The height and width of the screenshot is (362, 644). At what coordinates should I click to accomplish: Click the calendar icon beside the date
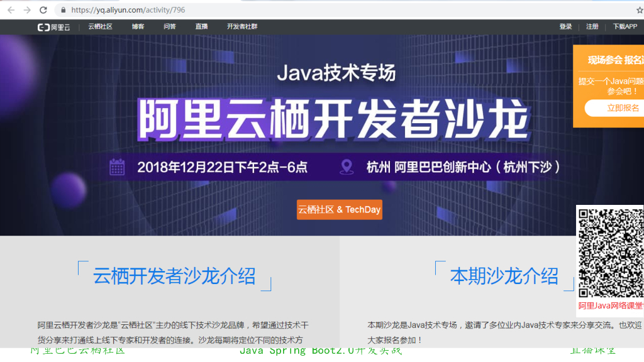(x=117, y=167)
